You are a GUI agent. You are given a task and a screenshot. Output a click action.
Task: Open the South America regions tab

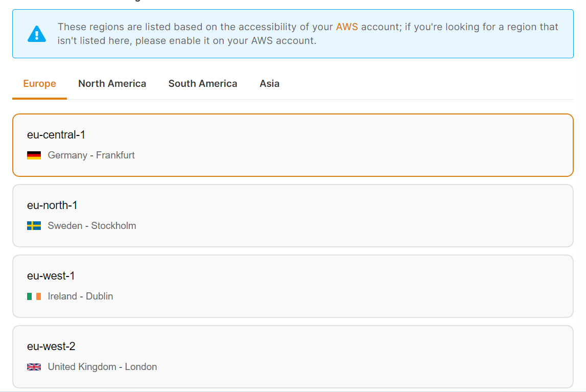[x=202, y=84]
